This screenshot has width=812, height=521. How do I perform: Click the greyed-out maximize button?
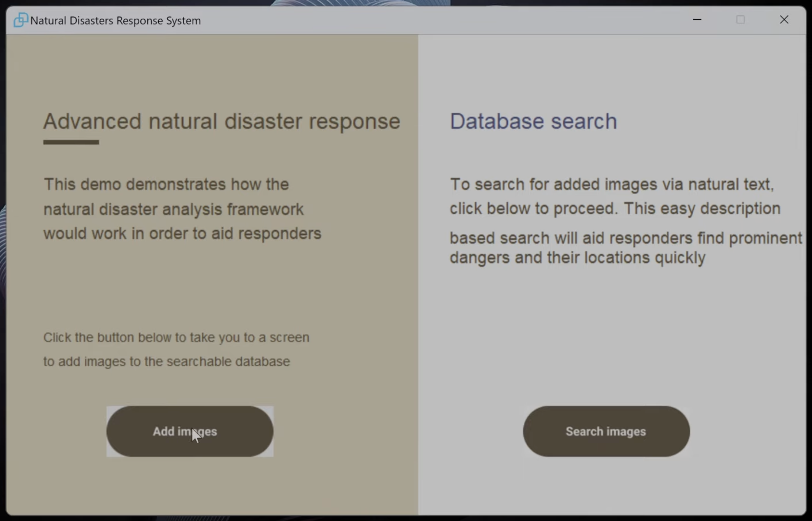point(740,20)
